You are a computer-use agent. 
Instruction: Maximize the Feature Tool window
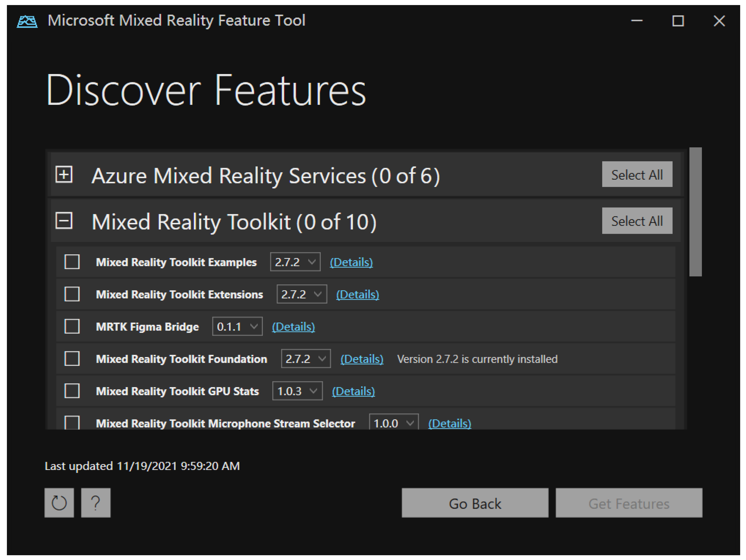coord(678,21)
